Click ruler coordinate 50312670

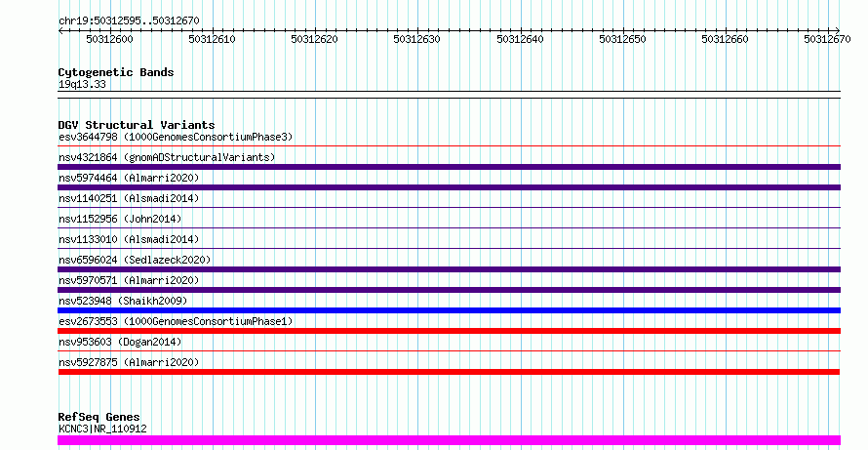[x=828, y=39]
